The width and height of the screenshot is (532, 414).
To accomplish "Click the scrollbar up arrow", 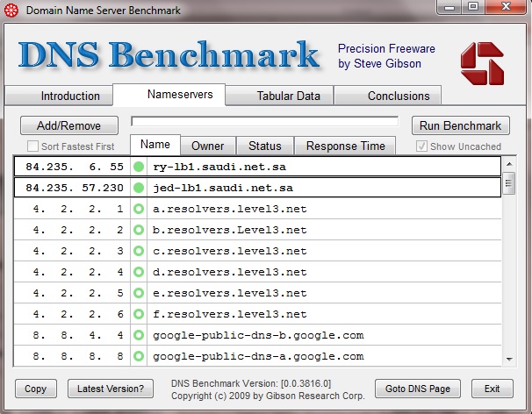I will [x=509, y=164].
